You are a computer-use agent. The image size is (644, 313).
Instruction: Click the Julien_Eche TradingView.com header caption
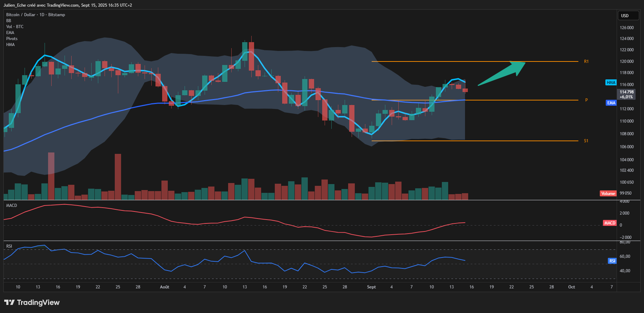68,5
